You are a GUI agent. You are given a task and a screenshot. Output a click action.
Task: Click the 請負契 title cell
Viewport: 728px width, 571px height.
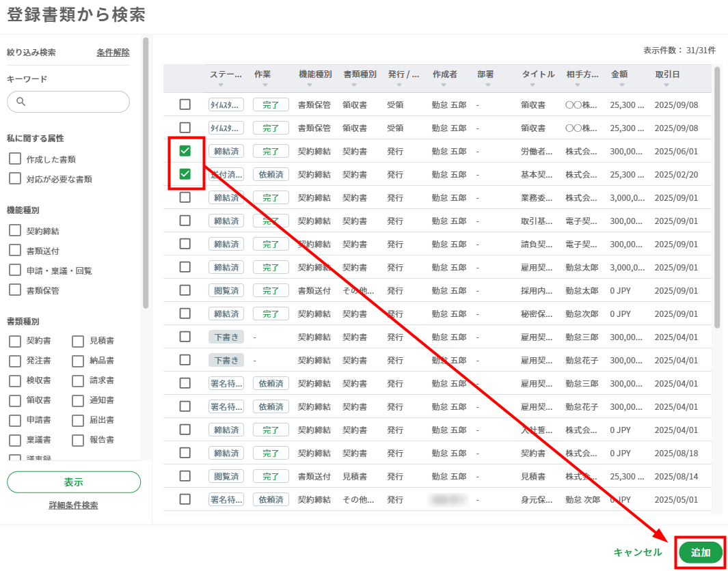[x=537, y=244]
